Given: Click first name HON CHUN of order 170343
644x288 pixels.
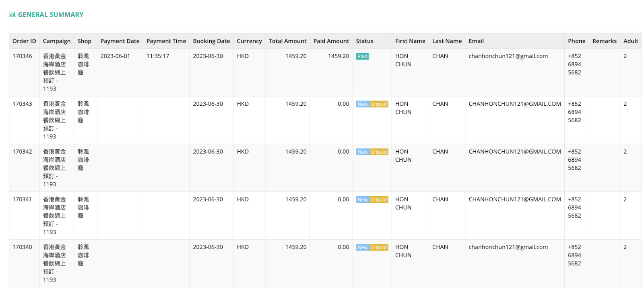Looking at the screenshot, I should (403, 108).
